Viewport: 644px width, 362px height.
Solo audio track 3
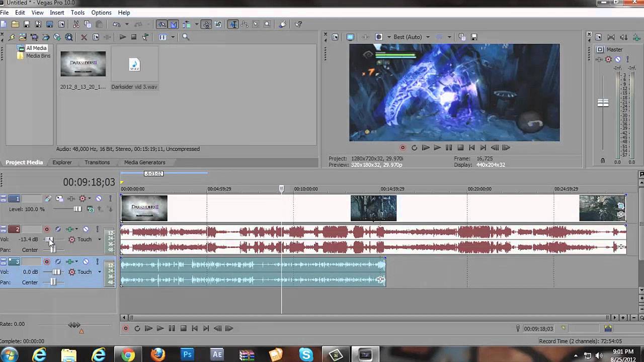pos(97,261)
